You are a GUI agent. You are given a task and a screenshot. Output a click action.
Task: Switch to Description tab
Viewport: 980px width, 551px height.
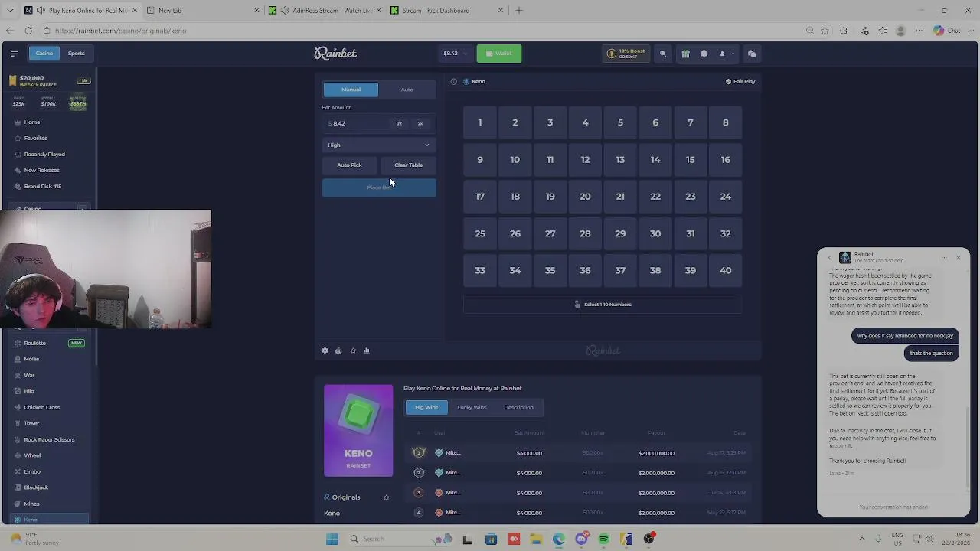(518, 407)
